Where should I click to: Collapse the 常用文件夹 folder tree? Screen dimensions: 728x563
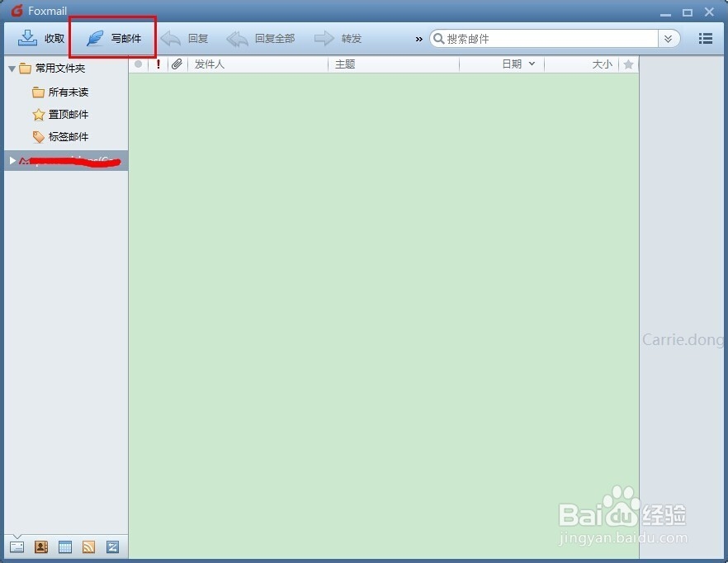(x=11, y=69)
